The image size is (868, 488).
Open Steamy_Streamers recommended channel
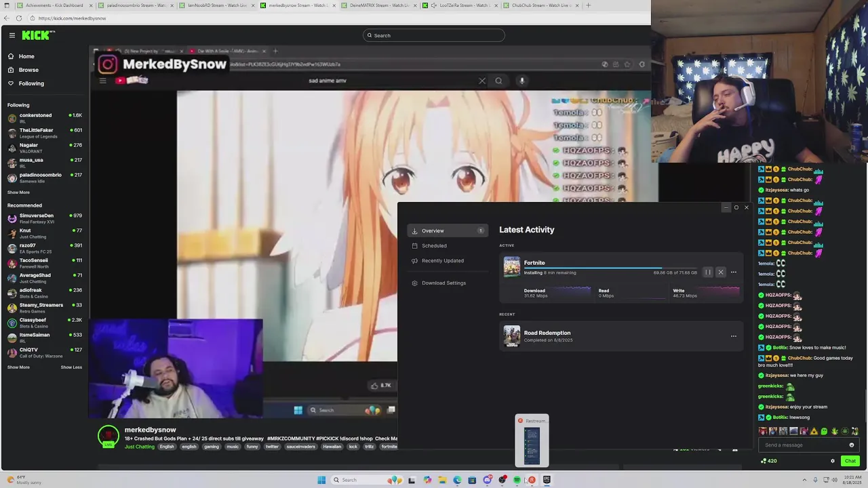point(44,308)
